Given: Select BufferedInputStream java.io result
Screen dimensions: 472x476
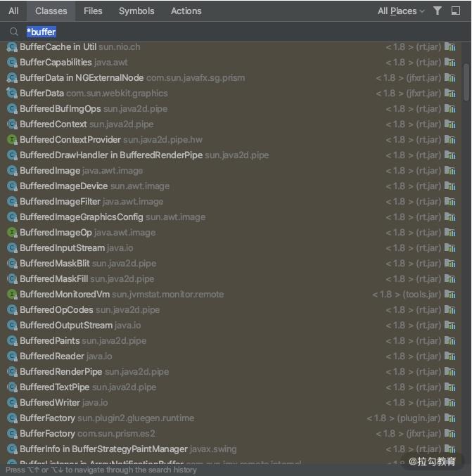Looking at the screenshot, I should (76, 248).
